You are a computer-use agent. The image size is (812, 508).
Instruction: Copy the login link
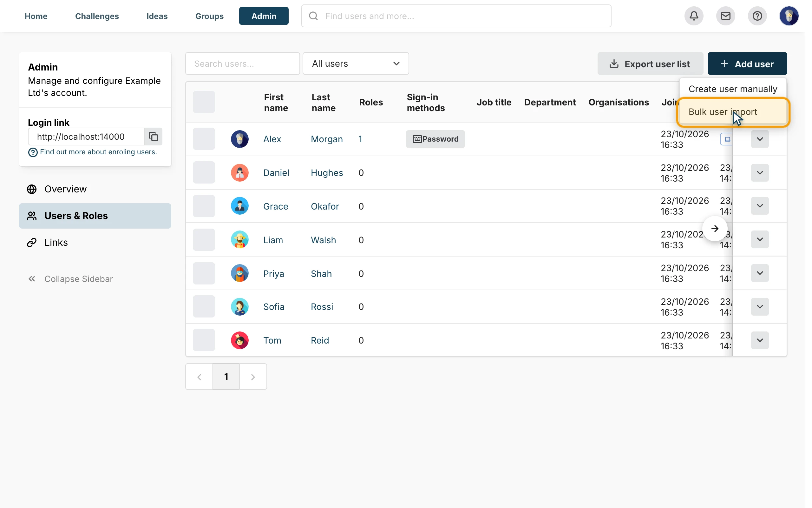(x=153, y=137)
